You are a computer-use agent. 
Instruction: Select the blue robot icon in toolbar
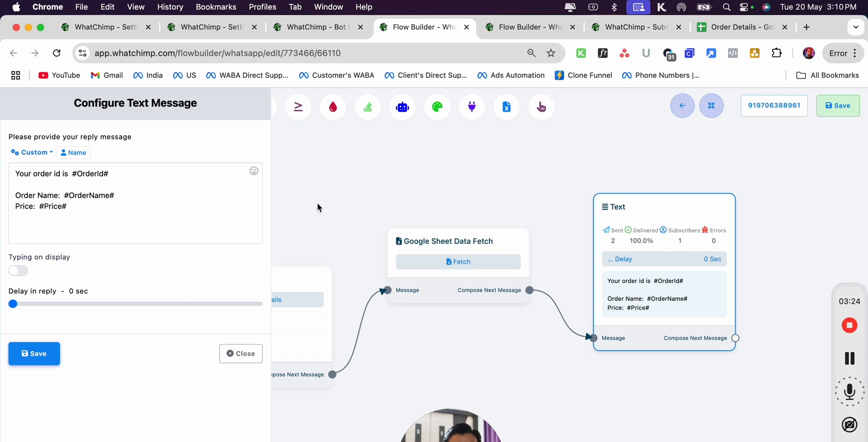pos(402,107)
